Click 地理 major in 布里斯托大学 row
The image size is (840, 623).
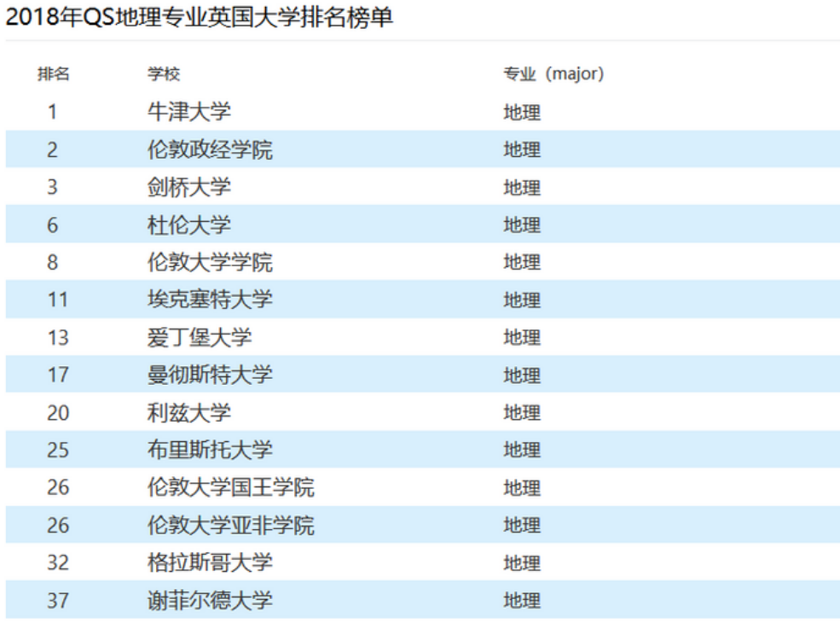pos(522,450)
